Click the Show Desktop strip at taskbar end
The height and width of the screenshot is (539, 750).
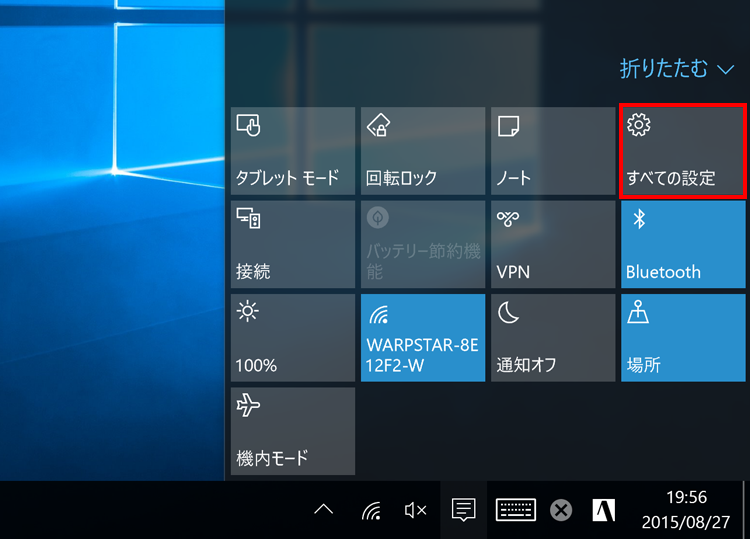[x=745, y=510]
